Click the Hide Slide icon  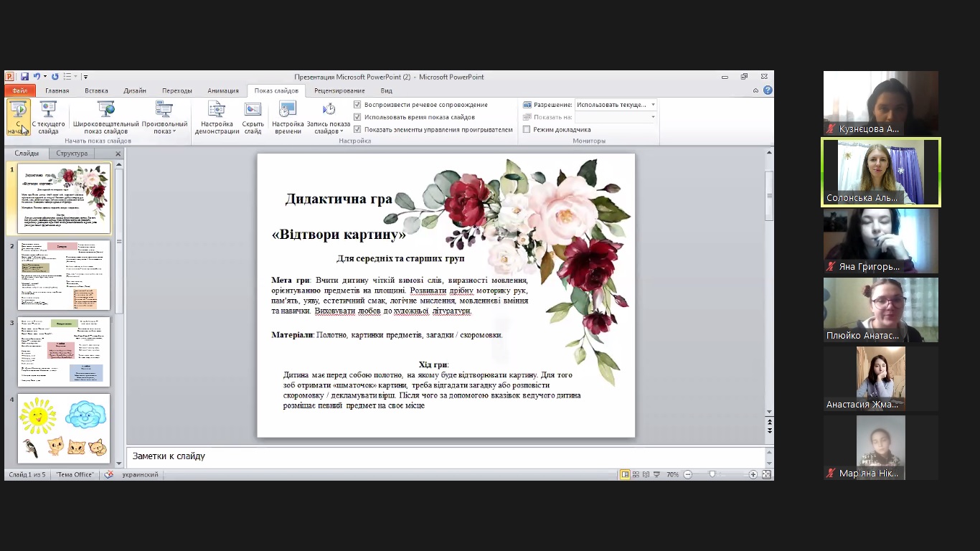tap(253, 117)
